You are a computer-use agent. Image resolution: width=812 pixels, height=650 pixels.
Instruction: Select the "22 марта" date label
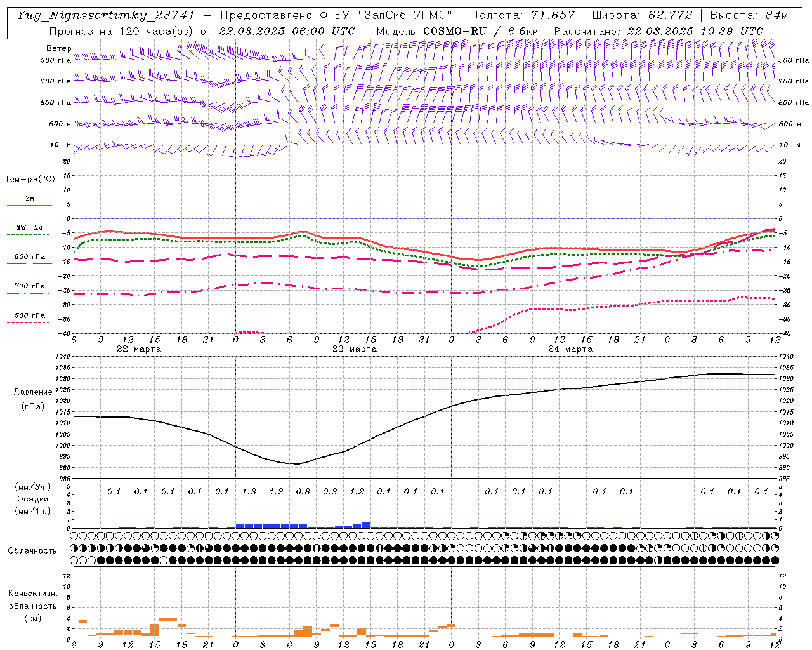pos(139,349)
